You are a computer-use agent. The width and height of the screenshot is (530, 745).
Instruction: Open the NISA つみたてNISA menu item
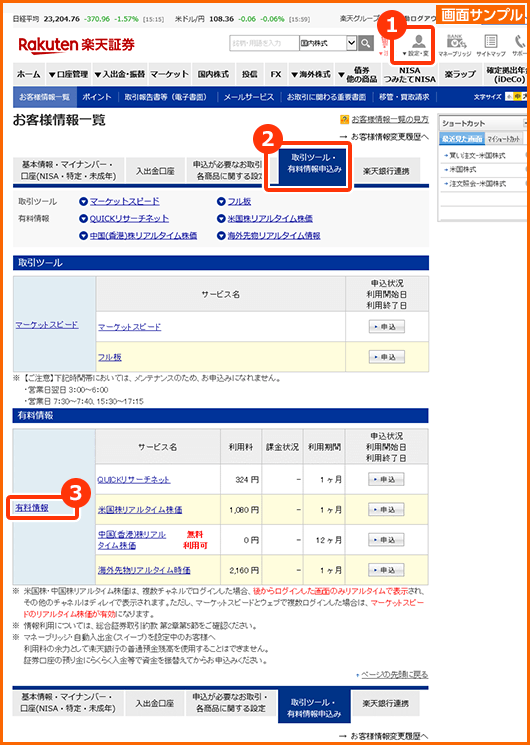click(410, 74)
